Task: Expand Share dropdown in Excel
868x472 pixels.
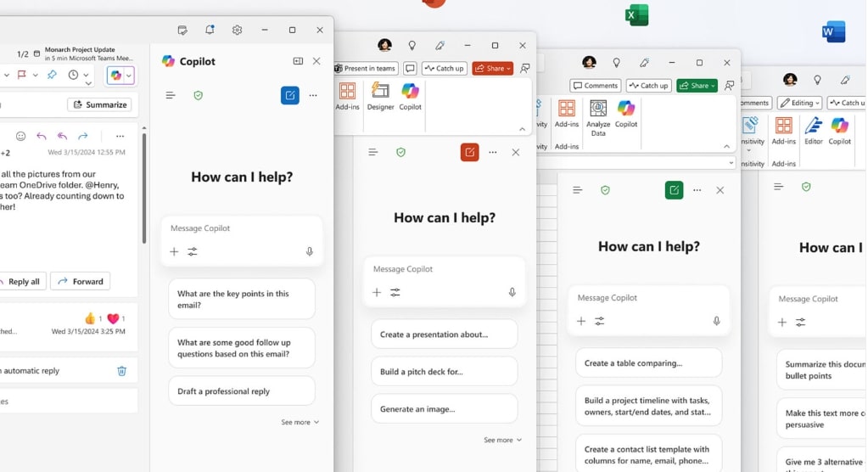Action: (x=713, y=86)
